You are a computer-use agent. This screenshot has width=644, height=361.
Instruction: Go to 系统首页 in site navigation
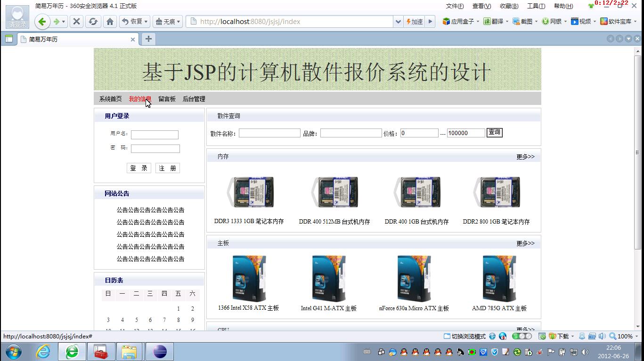click(110, 99)
